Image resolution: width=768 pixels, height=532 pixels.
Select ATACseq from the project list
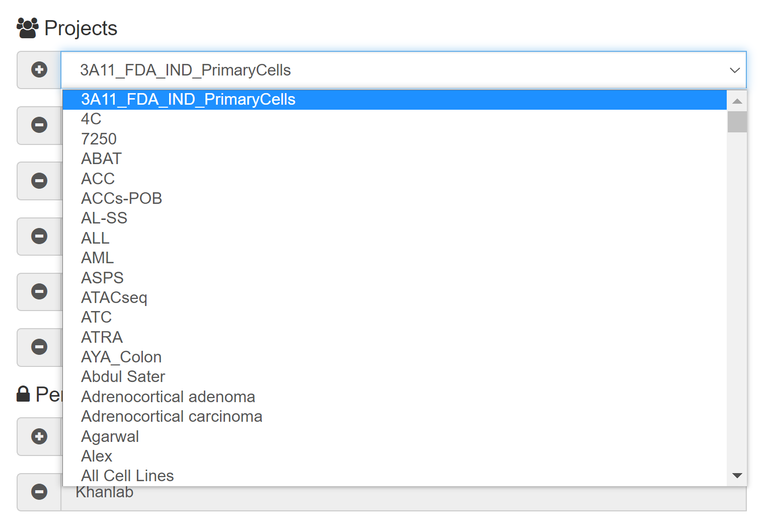click(x=114, y=297)
